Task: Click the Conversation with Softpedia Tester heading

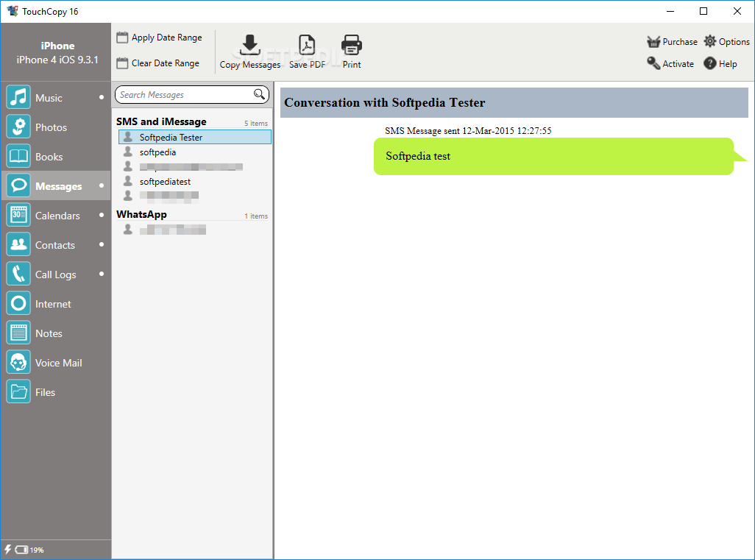Action: (x=384, y=102)
